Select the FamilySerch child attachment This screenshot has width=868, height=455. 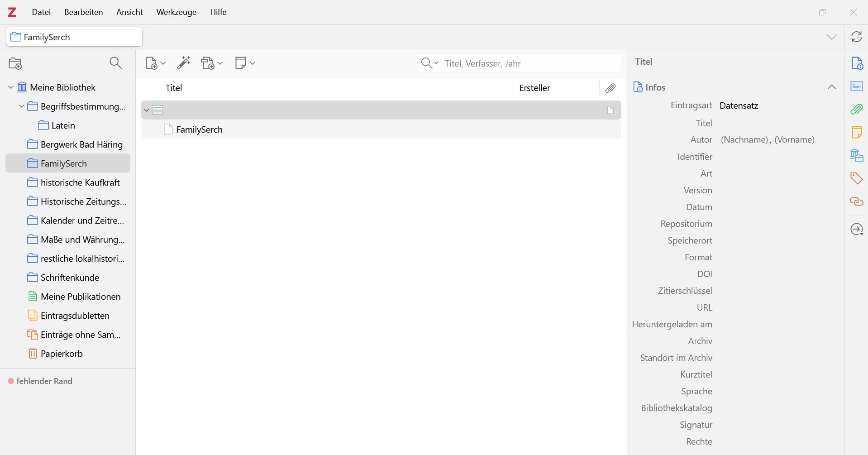381,129
